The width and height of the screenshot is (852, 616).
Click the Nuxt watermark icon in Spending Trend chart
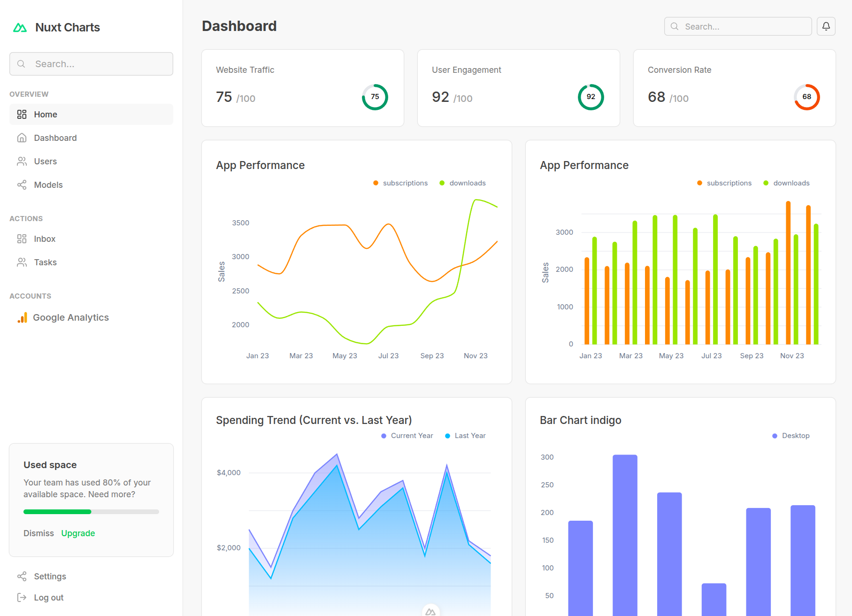click(x=430, y=611)
